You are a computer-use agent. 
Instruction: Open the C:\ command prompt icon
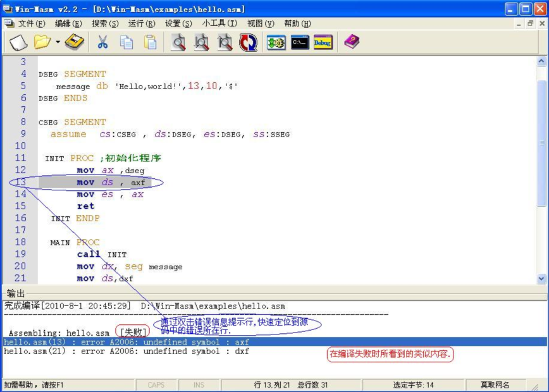[x=300, y=42]
